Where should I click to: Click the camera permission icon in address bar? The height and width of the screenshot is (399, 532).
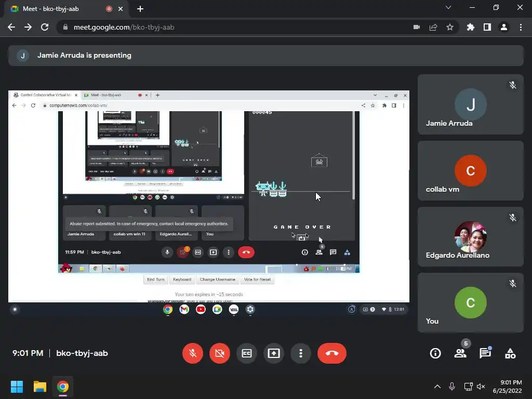click(x=417, y=27)
